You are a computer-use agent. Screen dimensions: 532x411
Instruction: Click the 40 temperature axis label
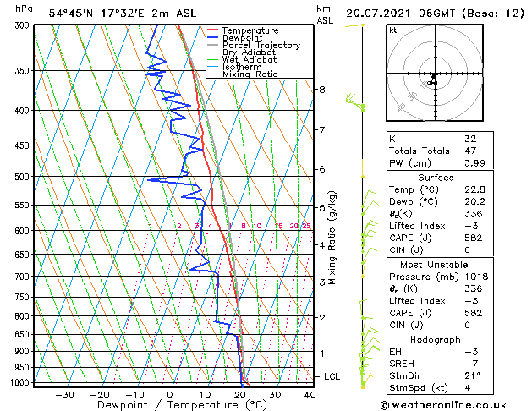310,395
